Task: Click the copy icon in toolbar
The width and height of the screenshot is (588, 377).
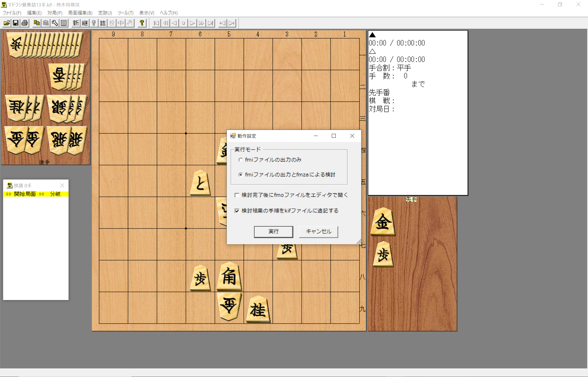Action: [x=37, y=23]
